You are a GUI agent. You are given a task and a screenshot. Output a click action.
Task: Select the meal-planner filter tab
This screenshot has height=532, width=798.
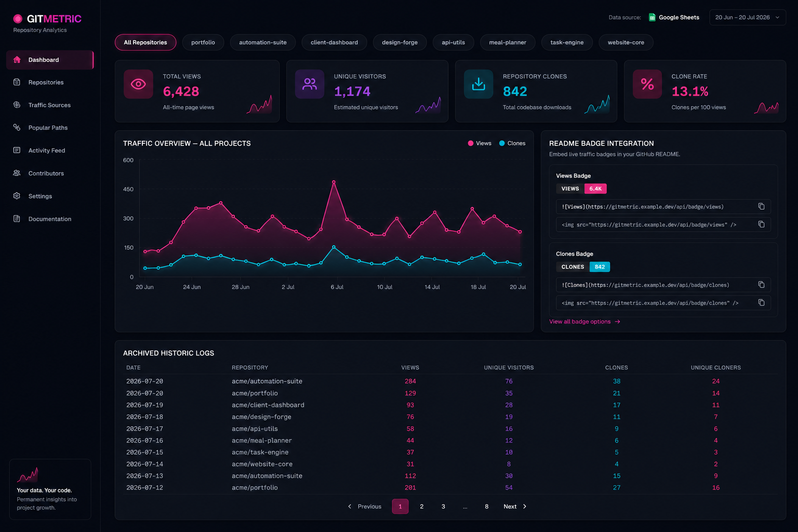point(508,43)
